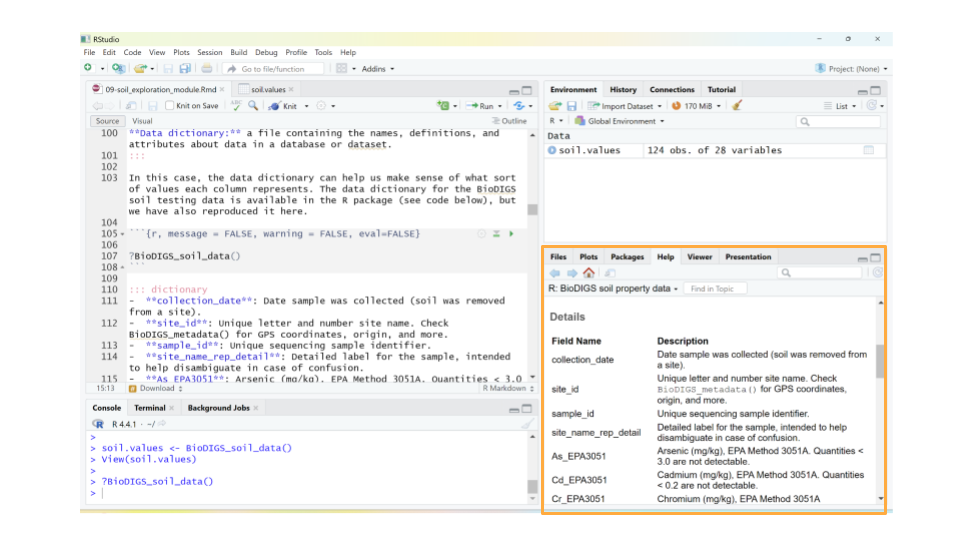Image resolution: width=960 pixels, height=540 pixels.
Task: Switch editor to Visual mode
Action: coord(142,121)
